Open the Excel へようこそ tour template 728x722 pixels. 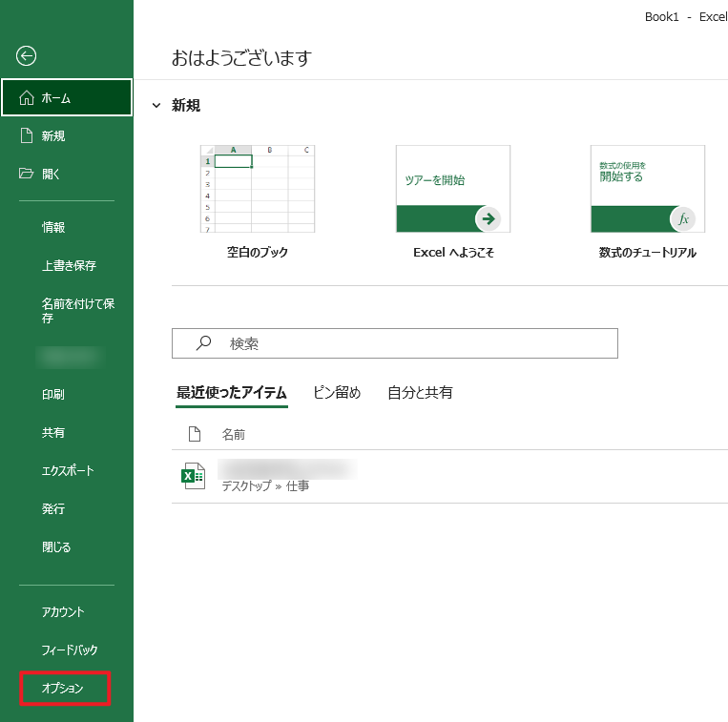click(453, 189)
